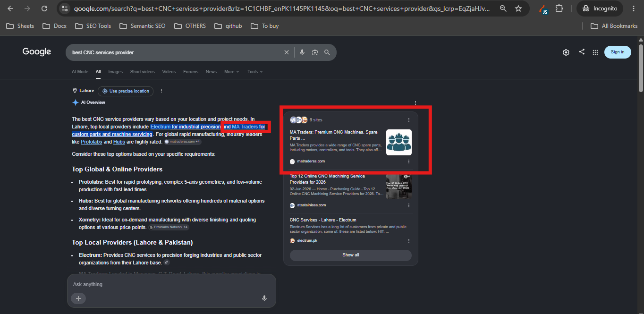Open options next to matraderss.com source

[409, 161]
